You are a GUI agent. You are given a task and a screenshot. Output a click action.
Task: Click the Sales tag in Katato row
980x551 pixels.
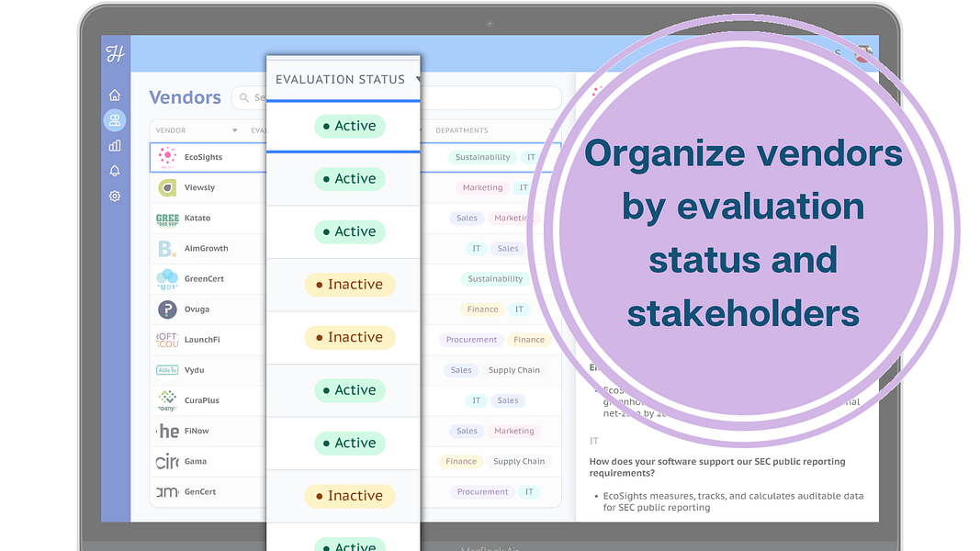click(x=467, y=218)
